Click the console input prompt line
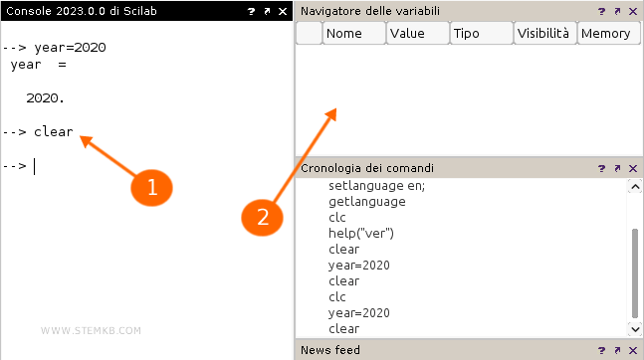644x360 pixels. (x=147, y=166)
